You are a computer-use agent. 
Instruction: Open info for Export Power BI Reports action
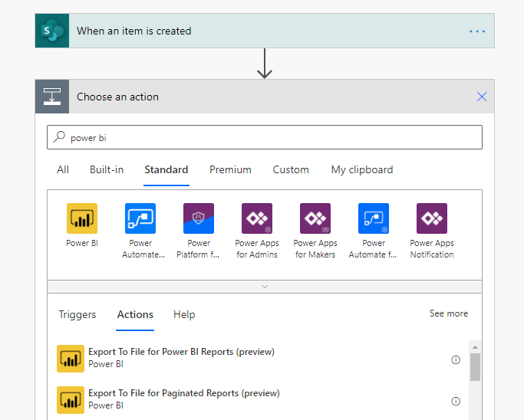456,359
